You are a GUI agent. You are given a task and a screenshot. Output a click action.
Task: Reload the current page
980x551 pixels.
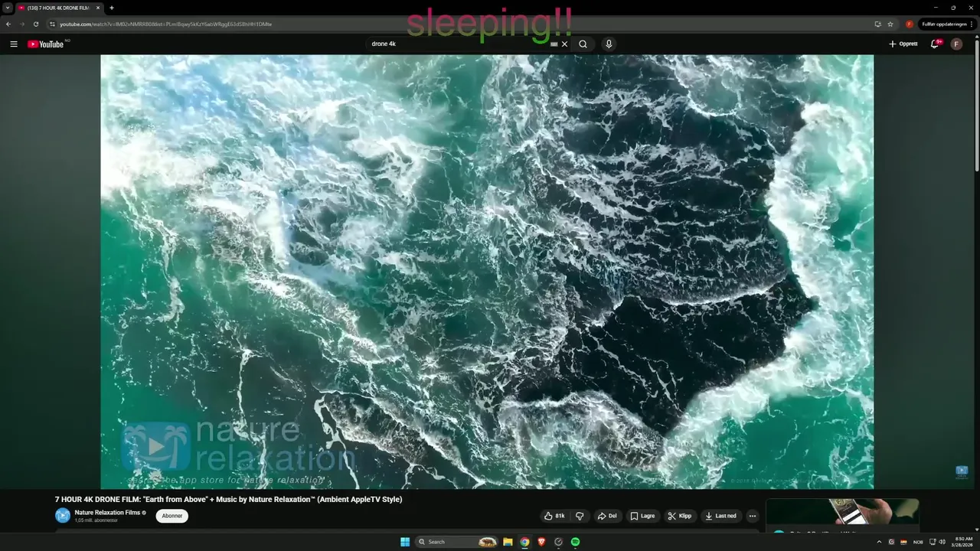36,24
